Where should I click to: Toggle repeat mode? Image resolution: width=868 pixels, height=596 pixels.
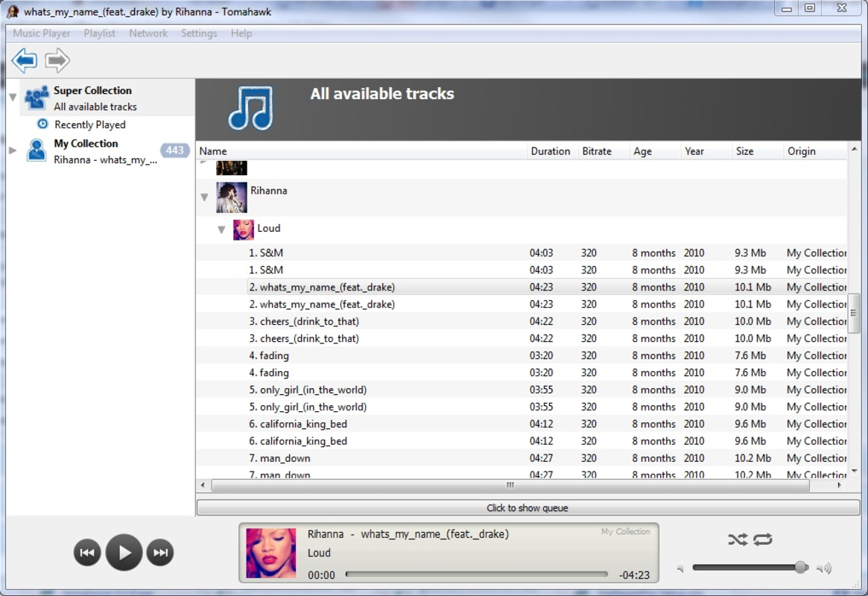[763, 539]
